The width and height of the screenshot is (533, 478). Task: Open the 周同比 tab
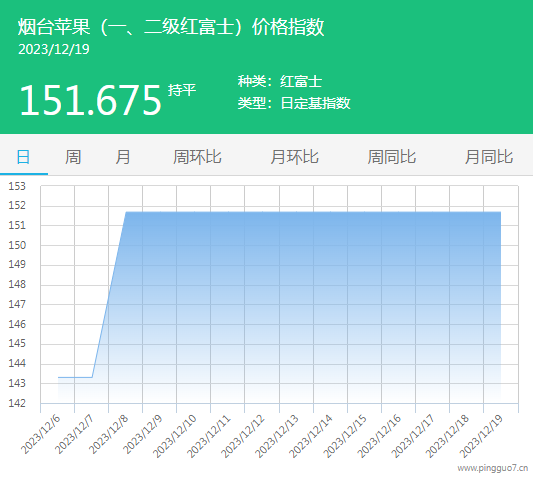click(x=392, y=157)
